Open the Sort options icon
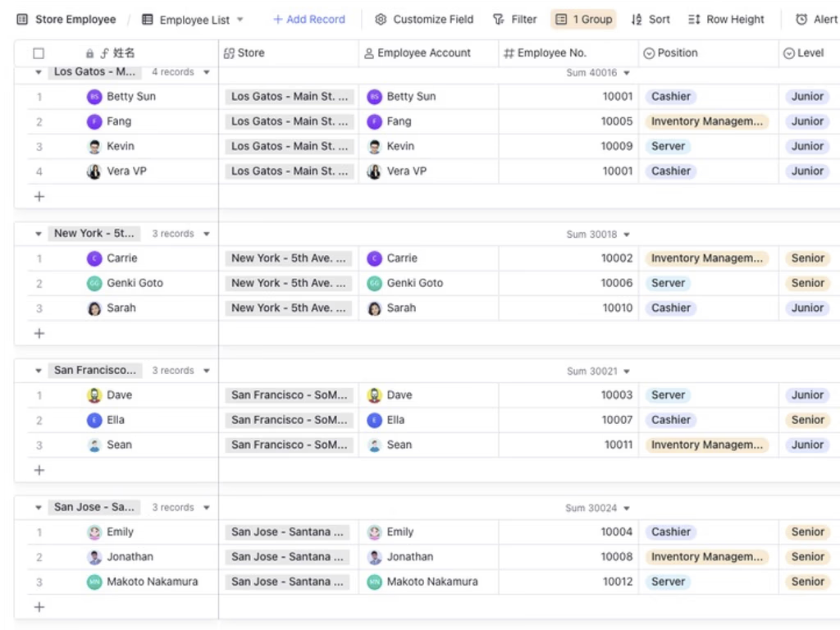Screen dimensions: 840x630 pos(637,20)
